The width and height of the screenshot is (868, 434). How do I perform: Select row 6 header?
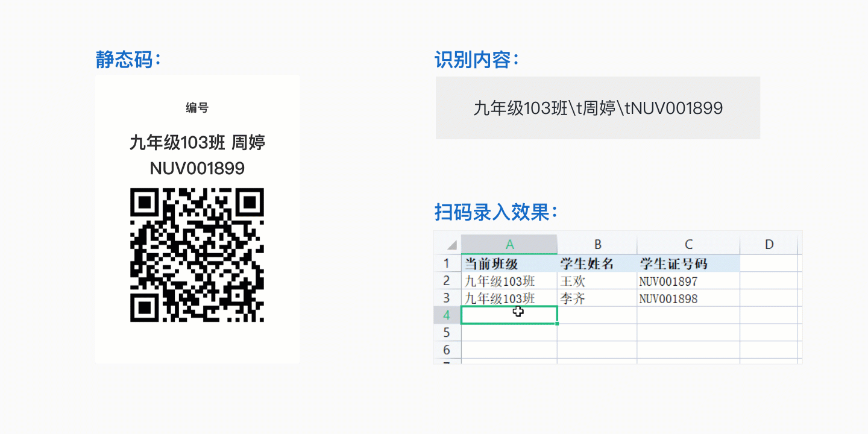(447, 350)
